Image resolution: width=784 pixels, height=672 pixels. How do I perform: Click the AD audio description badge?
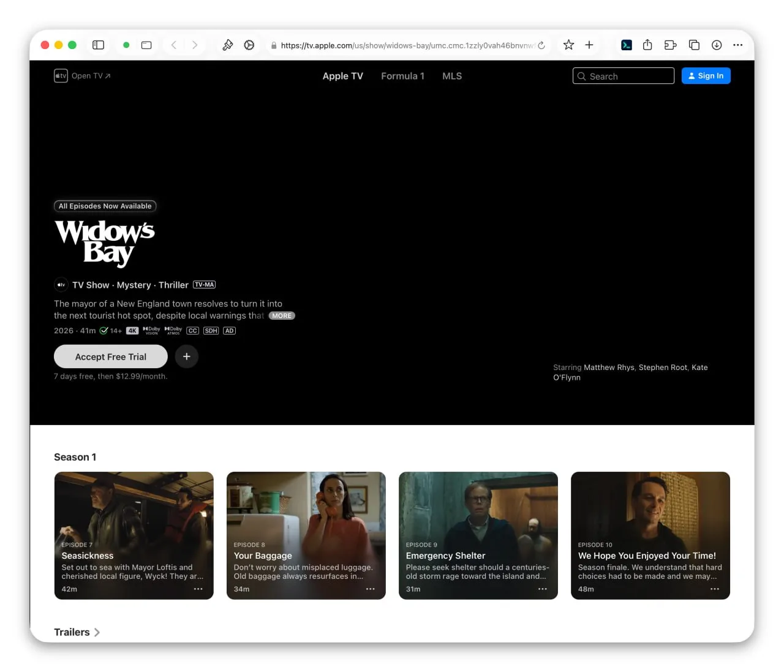pyautogui.click(x=229, y=331)
